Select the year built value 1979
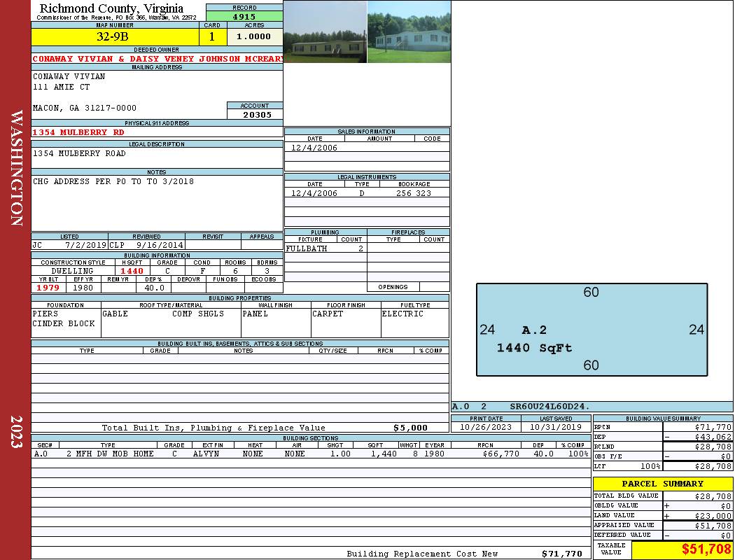 click(x=48, y=288)
